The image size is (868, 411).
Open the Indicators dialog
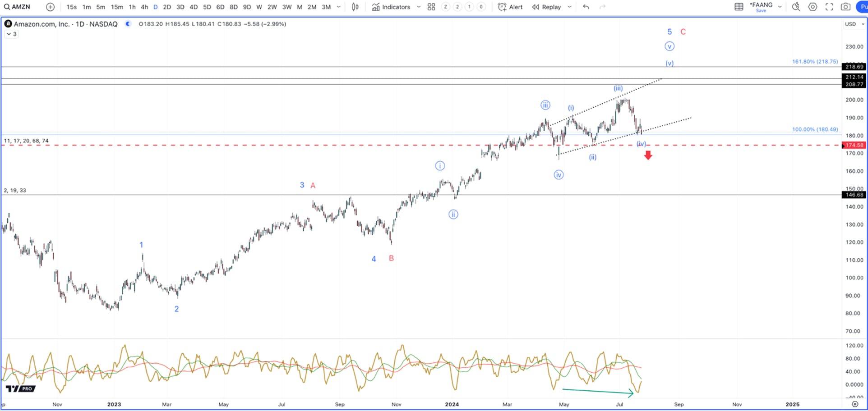391,7
